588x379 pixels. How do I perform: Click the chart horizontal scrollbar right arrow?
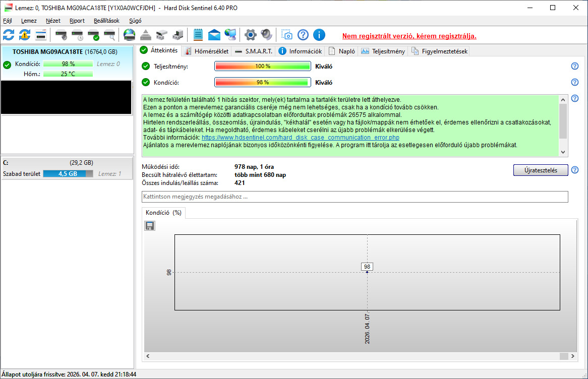pos(573,356)
